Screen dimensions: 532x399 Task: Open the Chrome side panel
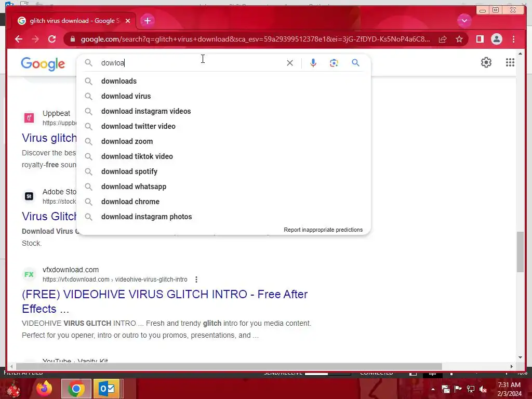[x=480, y=39]
